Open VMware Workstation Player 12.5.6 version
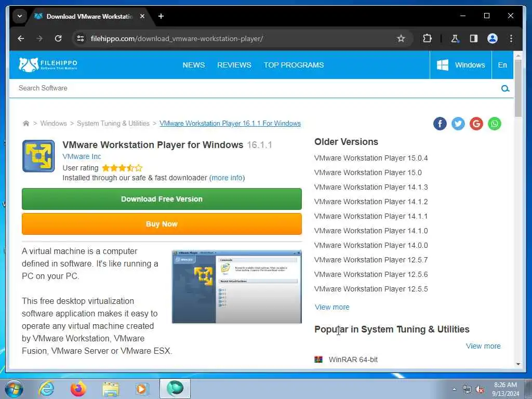Viewport: 532px width, 399px height. pyautogui.click(x=371, y=274)
